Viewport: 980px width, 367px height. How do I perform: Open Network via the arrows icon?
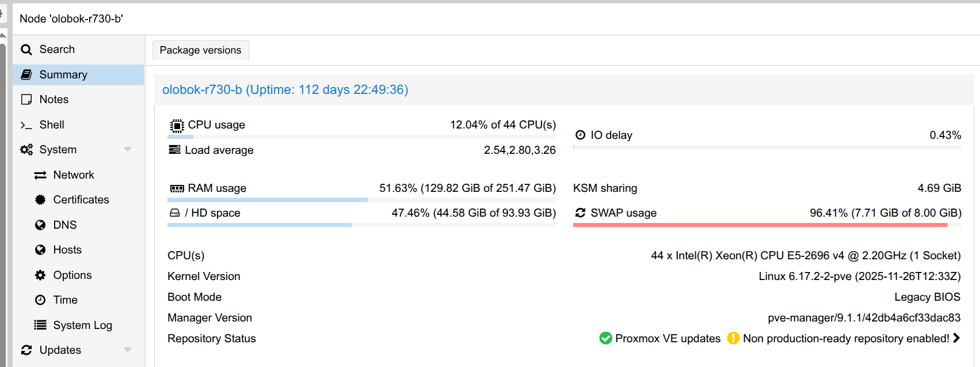pos(40,175)
